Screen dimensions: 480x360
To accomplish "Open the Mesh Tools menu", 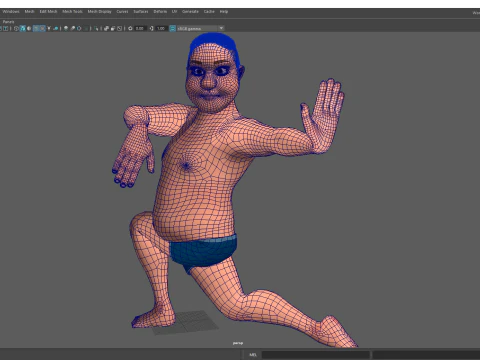I will click(72, 12).
